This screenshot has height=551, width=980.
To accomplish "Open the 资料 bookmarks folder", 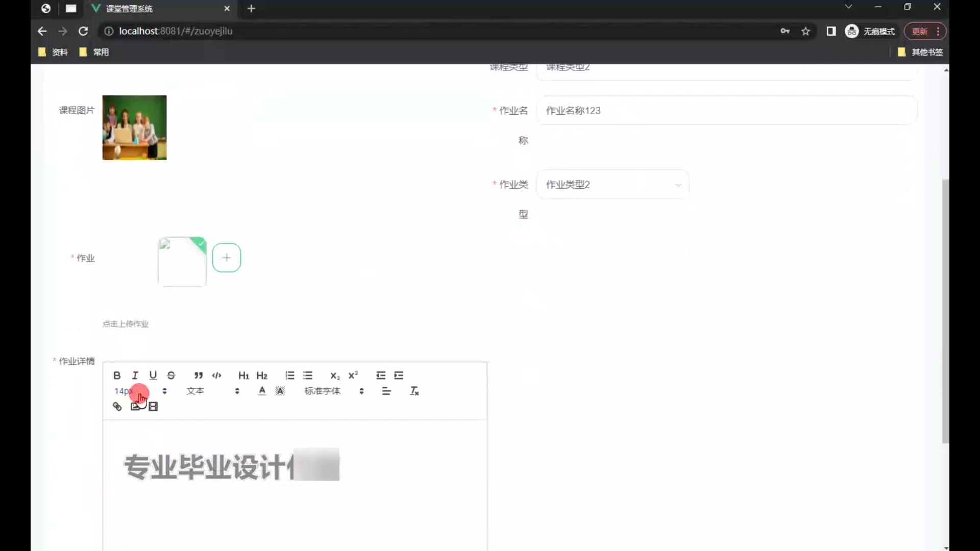I will point(53,52).
